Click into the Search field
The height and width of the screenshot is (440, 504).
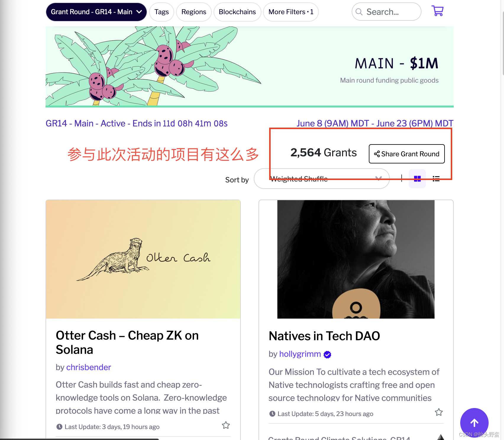tap(386, 12)
